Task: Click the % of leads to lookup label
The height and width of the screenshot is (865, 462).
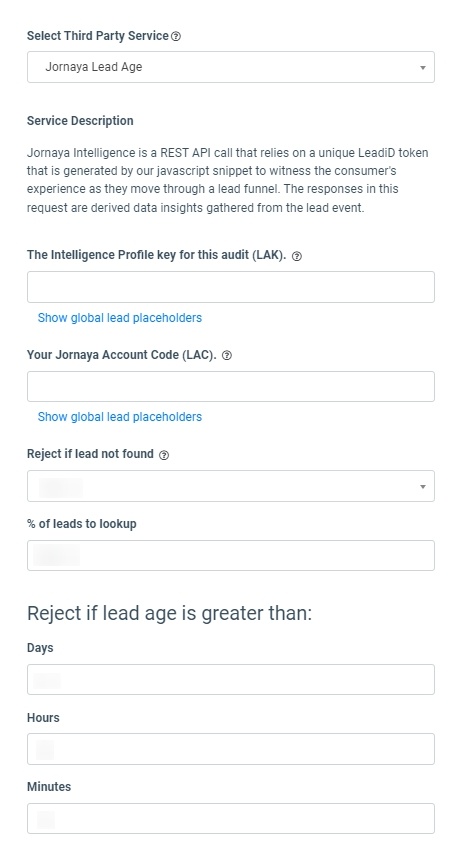Action: pyautogui.click(x=82, y=524)
